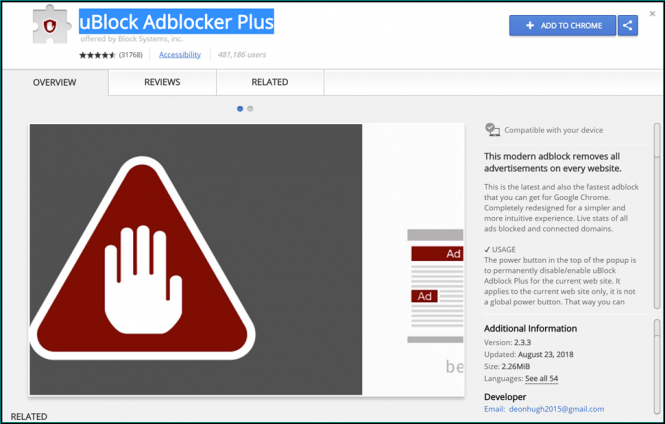
Task: Switch to the Reviews tab
Action: pos(162,82)
